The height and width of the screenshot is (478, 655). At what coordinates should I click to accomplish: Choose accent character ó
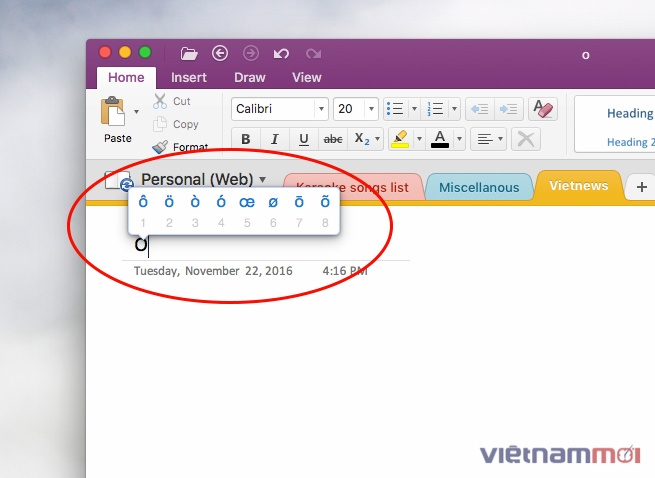click(x=221, y=202)
